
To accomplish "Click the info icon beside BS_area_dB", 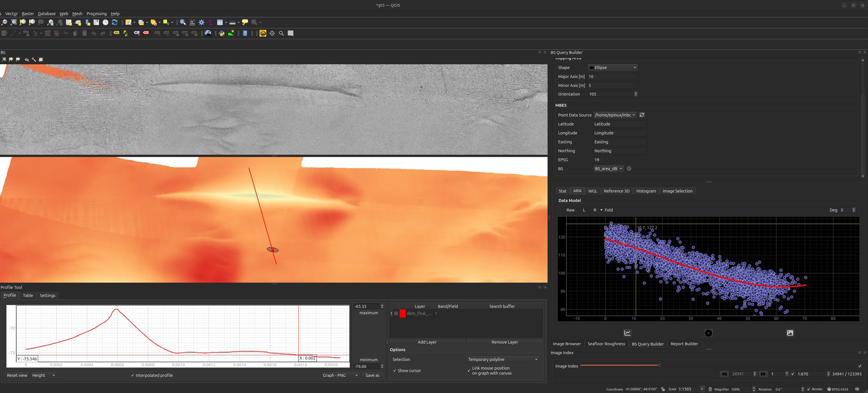I will 629,168.
